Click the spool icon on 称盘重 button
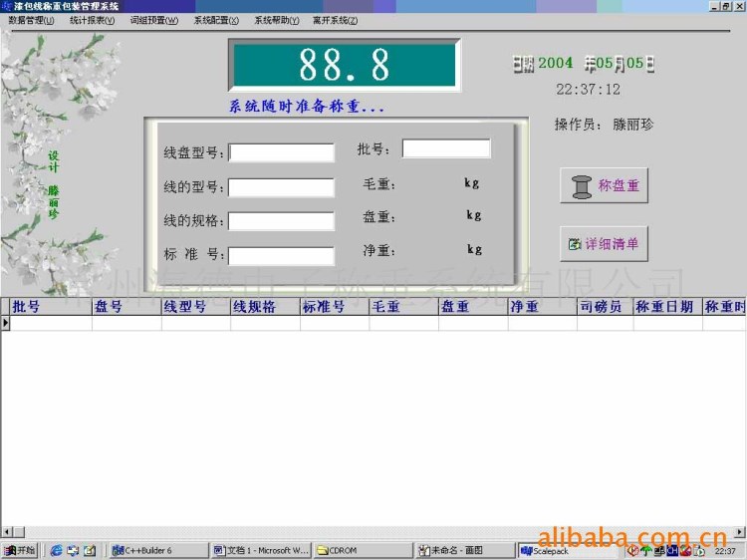Image resolution: width=747 pixels, height=560 pixels. 582,186
